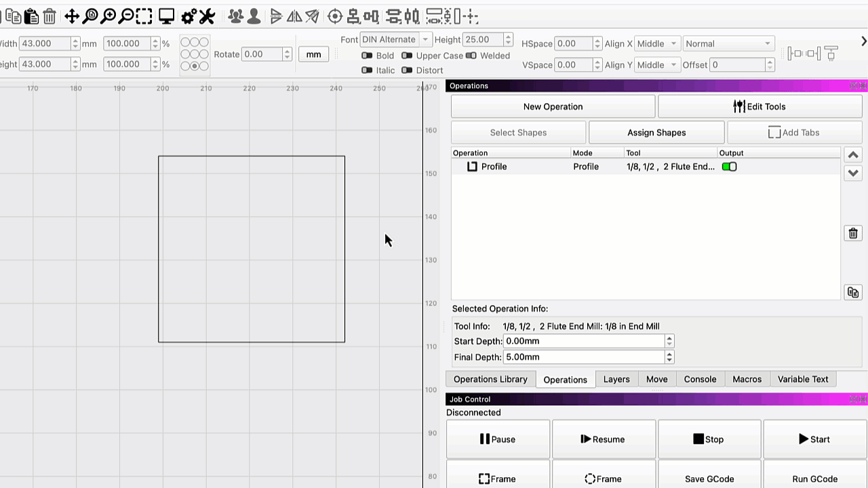Select the pan/move view tool
The image size is (868, 488).
coord(72,16)
